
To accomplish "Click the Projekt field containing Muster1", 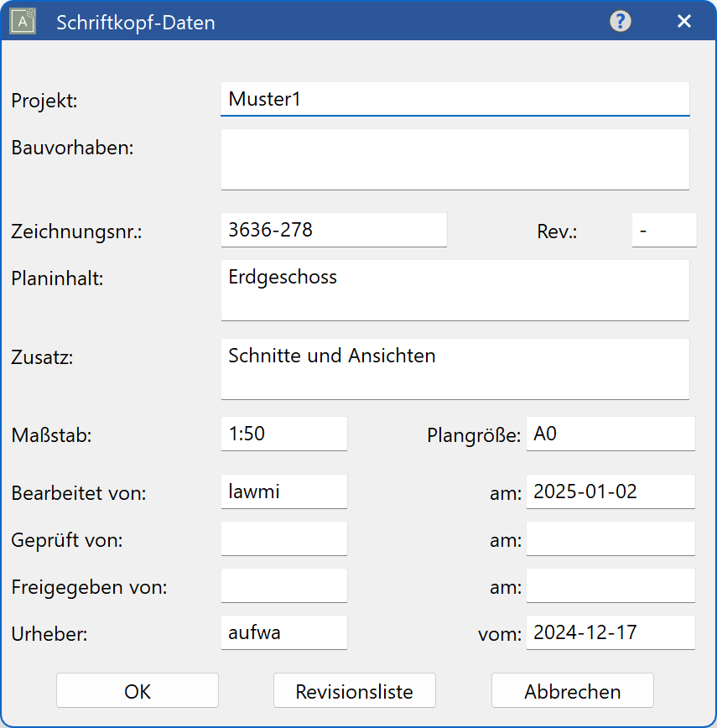I will [x=455, y=99].
